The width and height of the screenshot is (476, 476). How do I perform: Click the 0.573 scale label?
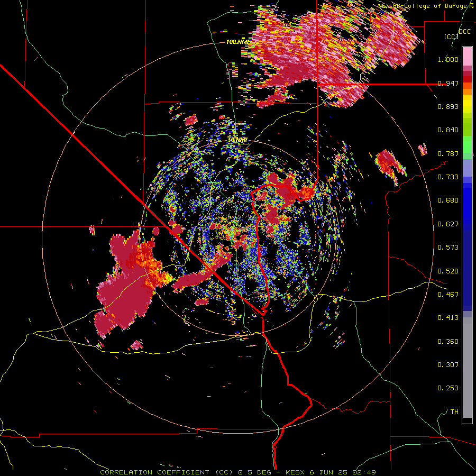(x=448, y=248)
